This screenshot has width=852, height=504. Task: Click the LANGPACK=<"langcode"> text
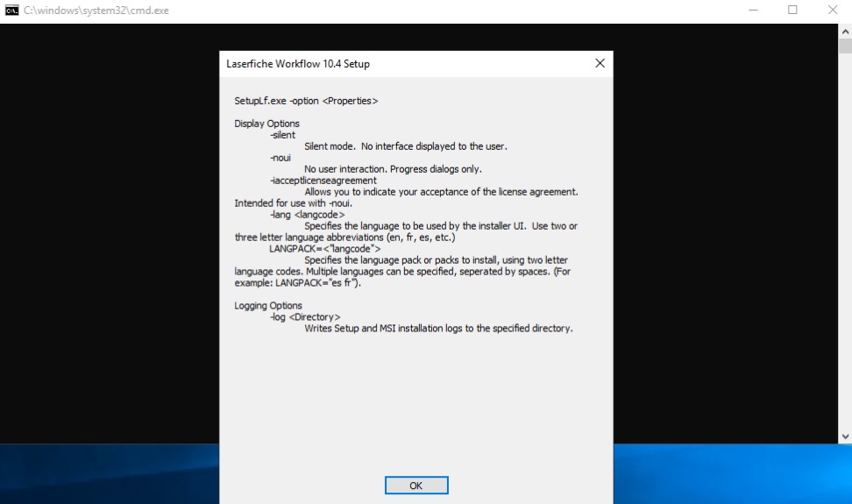(x=325, y=249)
